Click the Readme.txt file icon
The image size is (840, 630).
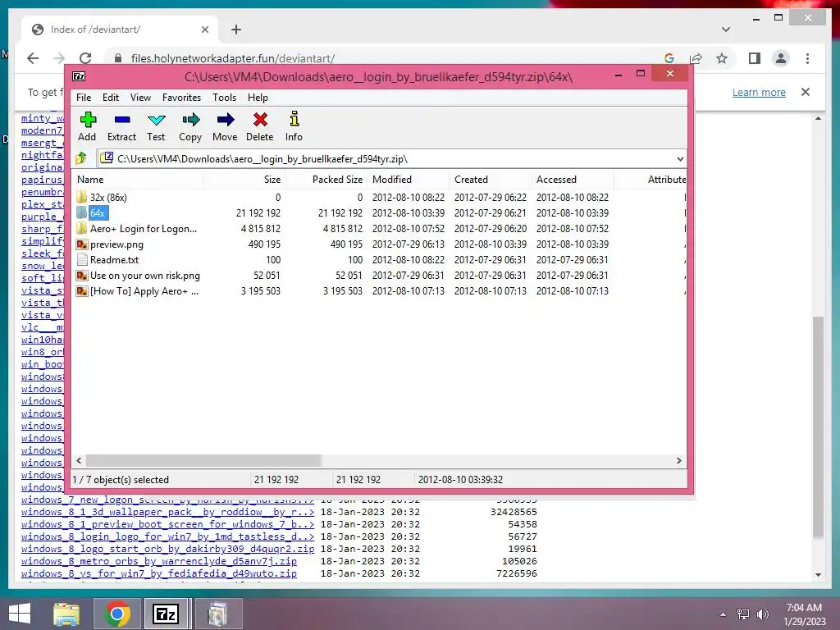coord(81,260)
